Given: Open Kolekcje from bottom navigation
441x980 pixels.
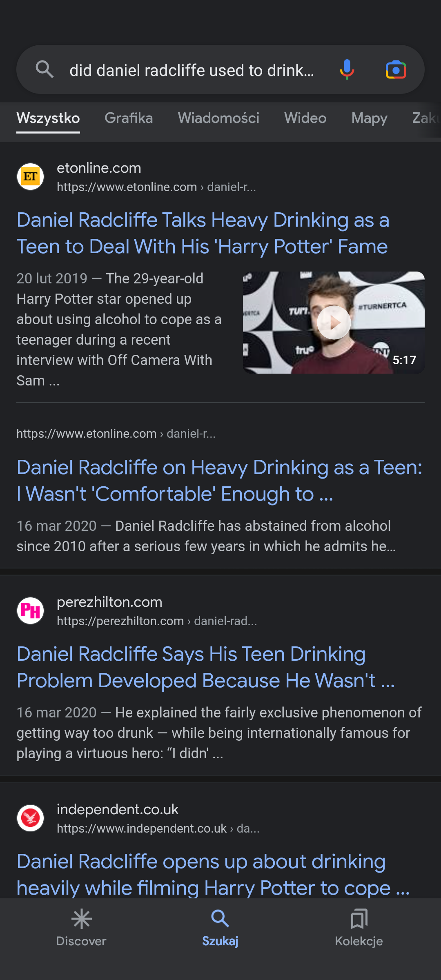Looking at the screenshot, I should [x=359, y=928].
